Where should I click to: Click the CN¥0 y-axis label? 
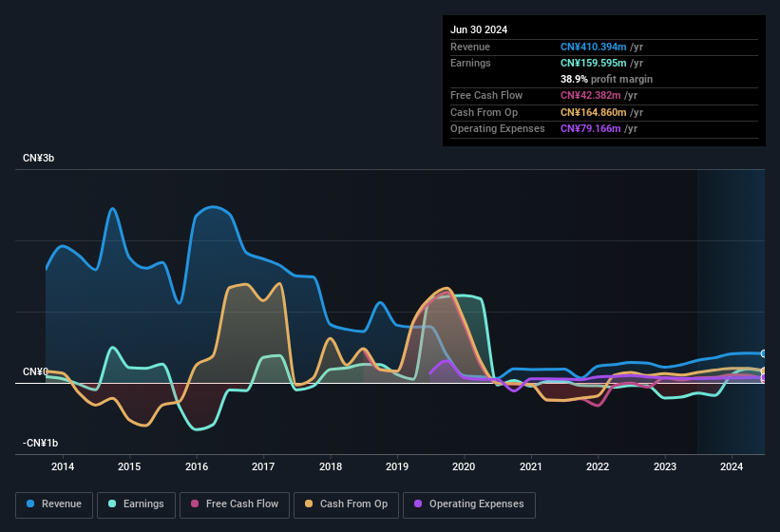(x=35, y=371)
